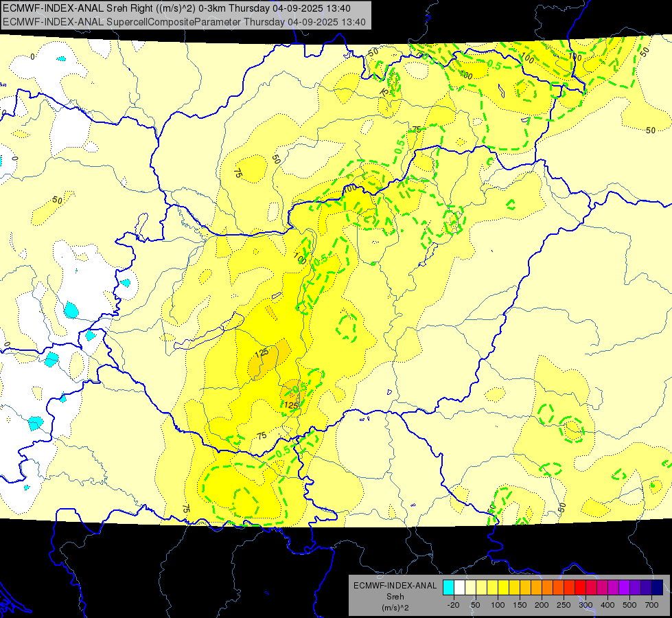This screenshot has height=618, width=672.
Task: Click the bright violet swatch left of 500
Action: (625, 587)
